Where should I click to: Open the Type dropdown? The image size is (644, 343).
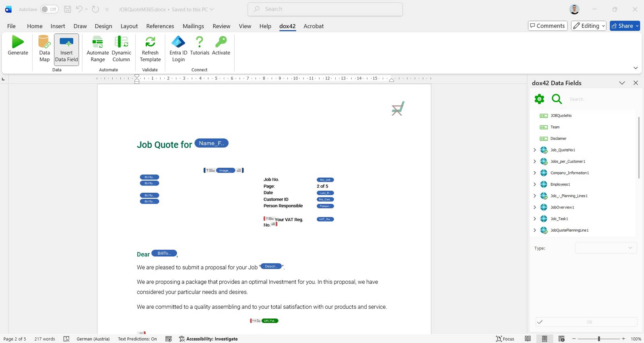[606, 248]
